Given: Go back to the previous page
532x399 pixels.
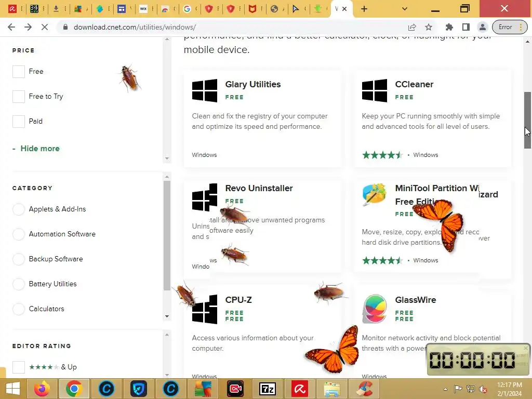Looking at the screenshot, I should coord(11,27).
